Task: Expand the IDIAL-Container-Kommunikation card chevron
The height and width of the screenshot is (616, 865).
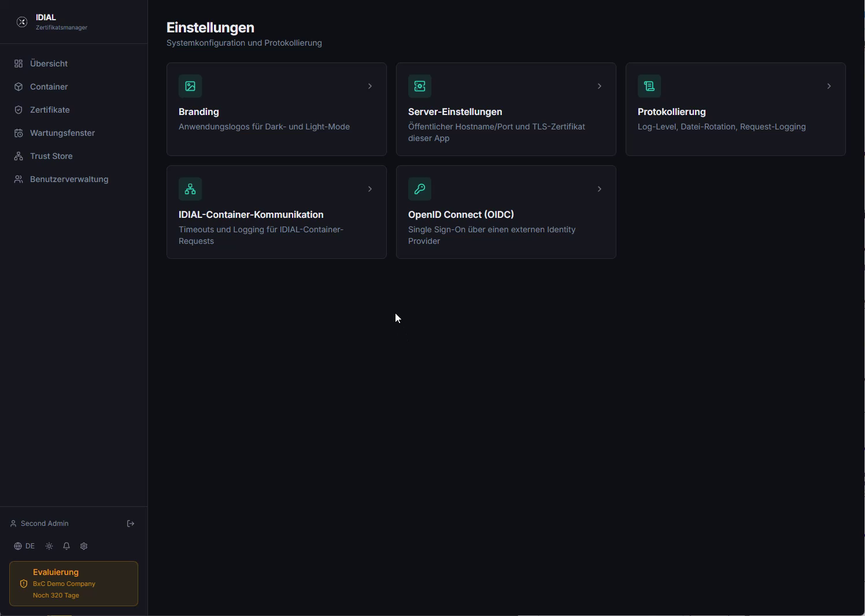Action: pos(370,189)
